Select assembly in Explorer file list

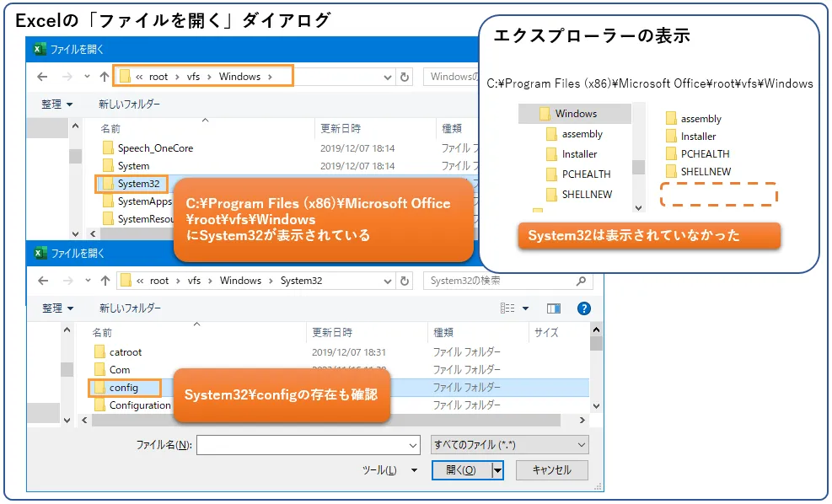[x=701, y=118]
